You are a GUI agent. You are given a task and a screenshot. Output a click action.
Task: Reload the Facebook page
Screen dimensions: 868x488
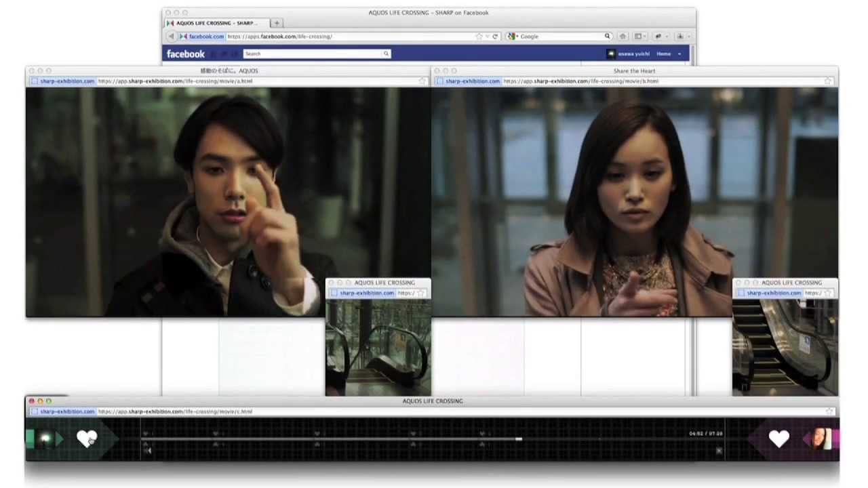click(x=495, y=36)
